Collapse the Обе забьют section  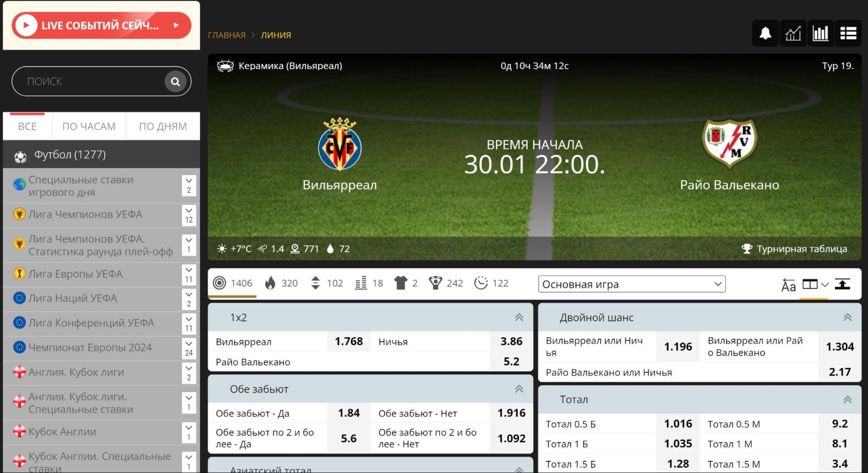(x=519, y=389)
